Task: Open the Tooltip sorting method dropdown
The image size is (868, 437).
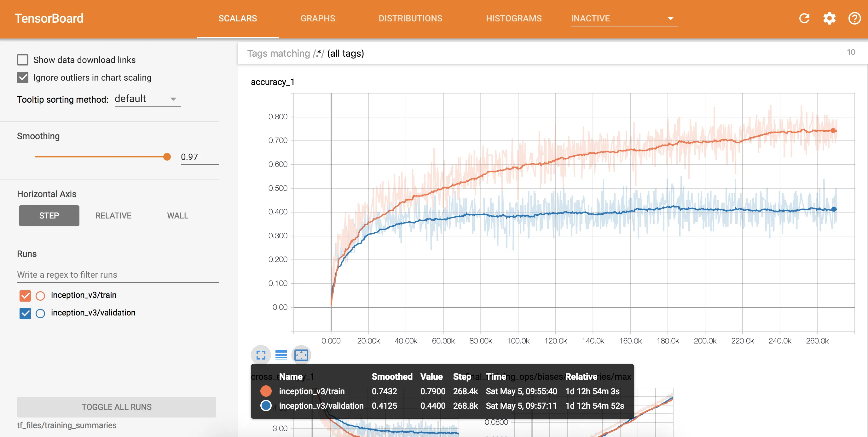Action: [x=147, y=99]
